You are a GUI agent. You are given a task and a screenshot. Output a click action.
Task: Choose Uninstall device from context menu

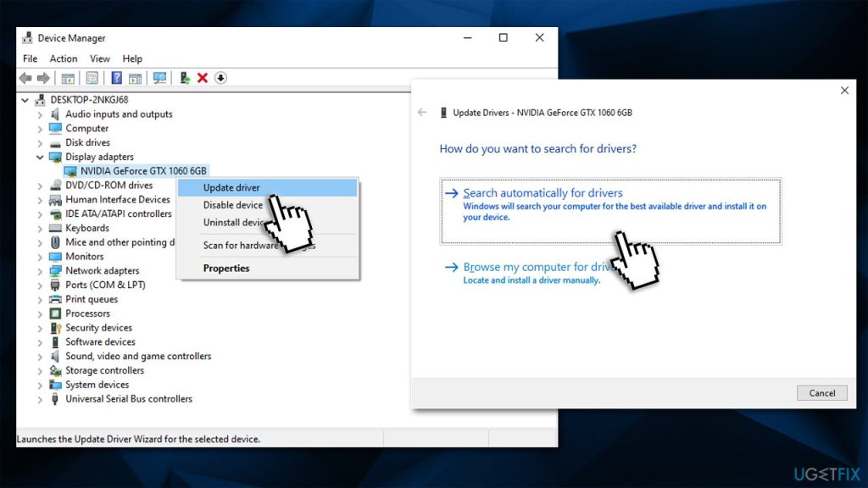tap(267, 223)
